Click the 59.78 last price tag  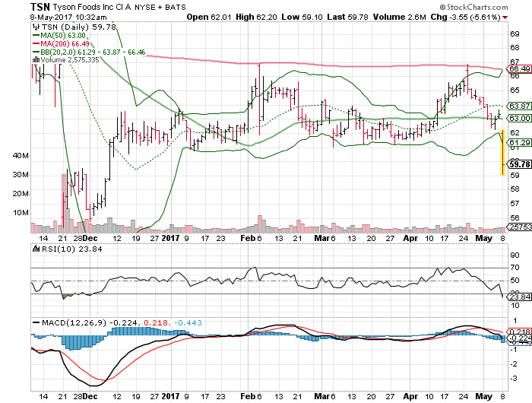[519, 164]
